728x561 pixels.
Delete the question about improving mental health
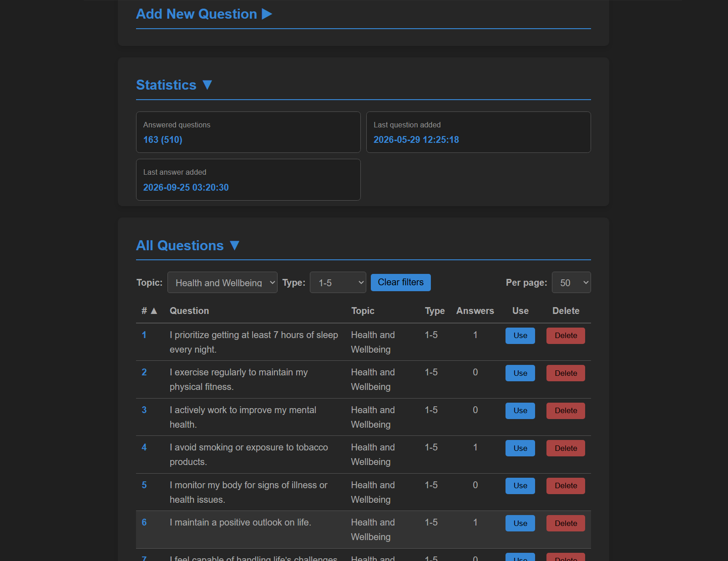566,411
